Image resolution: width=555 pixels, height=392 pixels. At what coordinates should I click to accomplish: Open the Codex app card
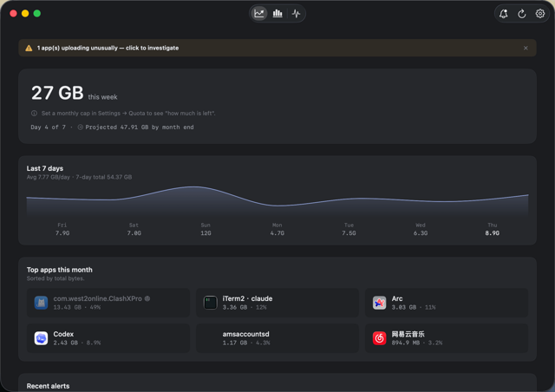click(x=108, y=338)
